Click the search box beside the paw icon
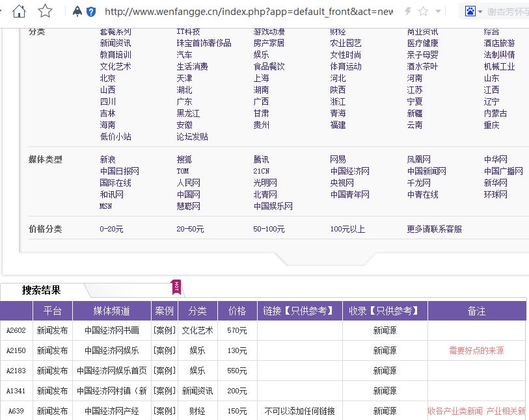The image size is (529, 420). [x=508, y=12]
